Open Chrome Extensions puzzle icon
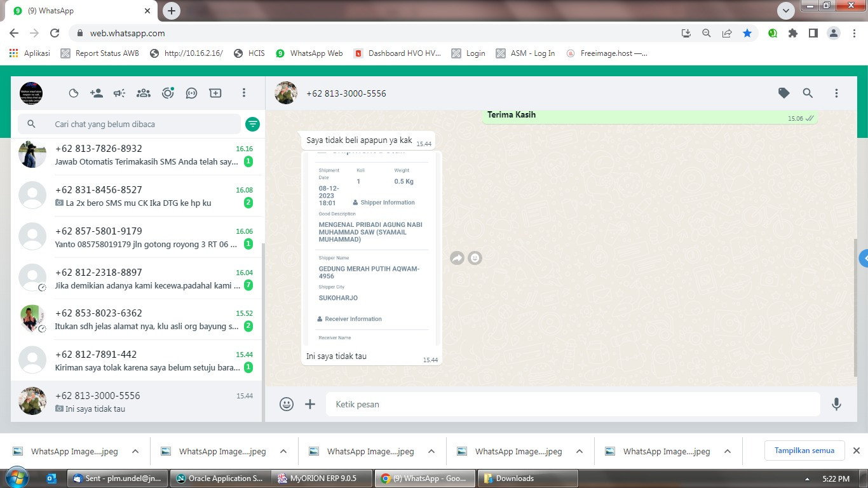868x488 pixels. pyautogui.click(x=792, y=33)
